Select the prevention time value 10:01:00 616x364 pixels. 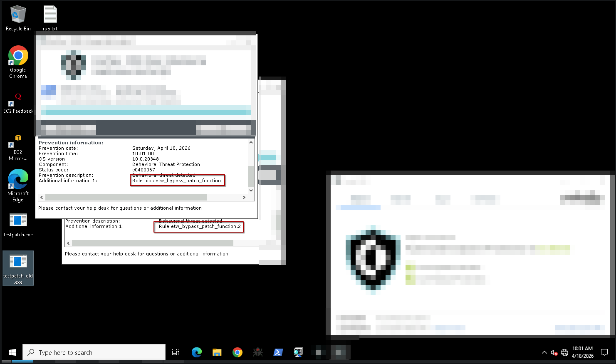(x=143, y=154)
